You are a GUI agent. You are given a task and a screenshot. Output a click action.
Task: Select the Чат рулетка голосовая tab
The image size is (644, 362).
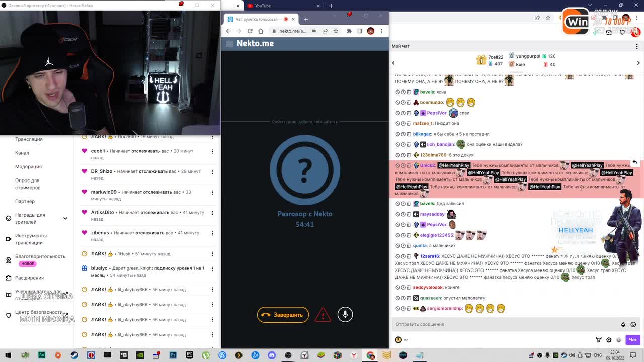click(x=262, y=19)
